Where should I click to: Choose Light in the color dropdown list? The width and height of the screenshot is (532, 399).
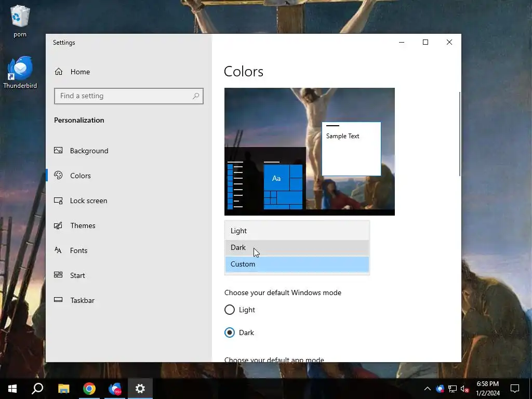297,231
